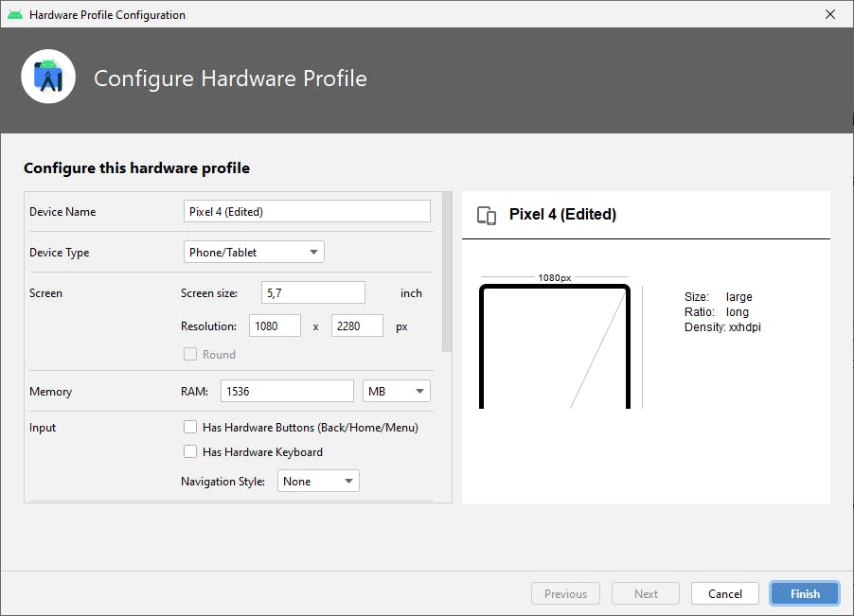Check Has Hardware Buttons (Back/Home/Menu)

click(190, 427)
